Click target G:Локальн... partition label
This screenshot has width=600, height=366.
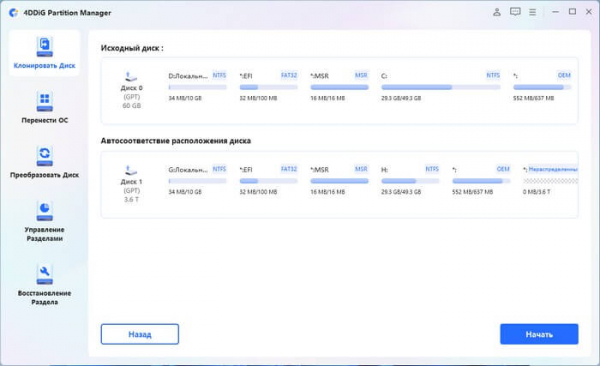(188, 170)
